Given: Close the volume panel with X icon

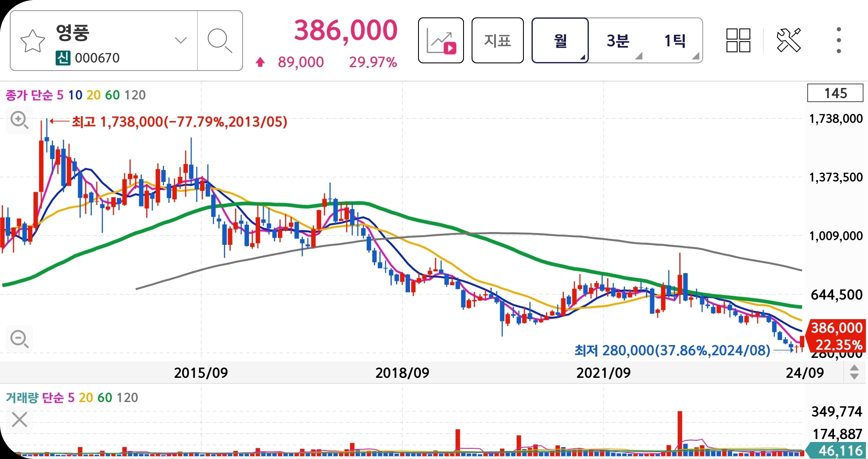Looking at the screenshot, I should pyautogui.click(x=20, y=420).
